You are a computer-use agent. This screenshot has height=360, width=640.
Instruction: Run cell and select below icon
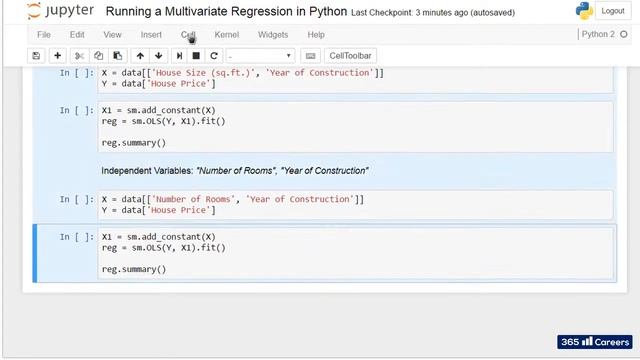pos(179,56)
